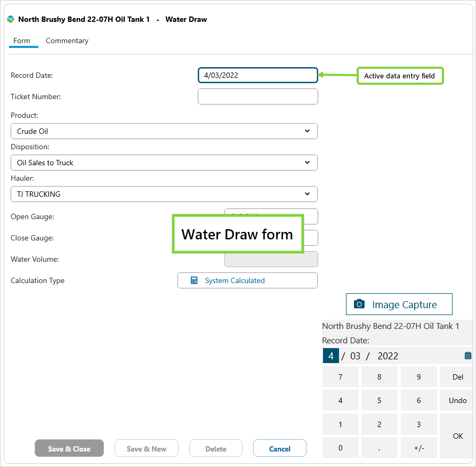Click the camera icon for Image Capture
Screen dimensions: 476x467
pyautogui.click(x=360, y=304)
